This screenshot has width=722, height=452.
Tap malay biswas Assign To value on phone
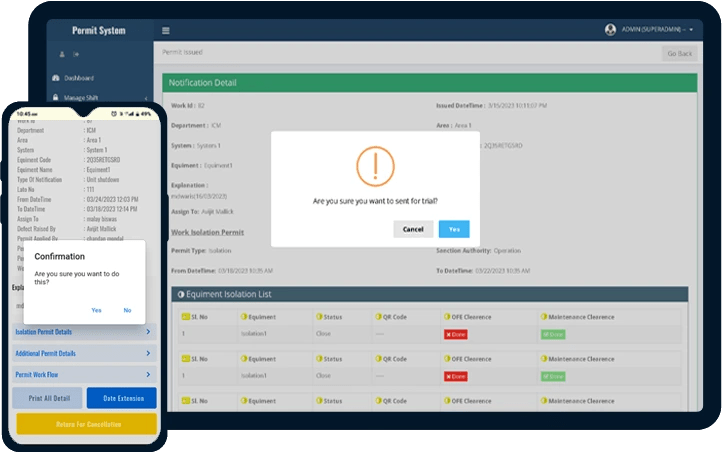(x=101, y=219)
